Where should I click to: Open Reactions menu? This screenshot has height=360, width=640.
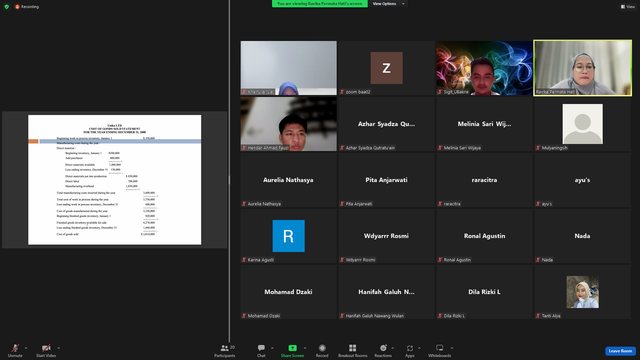click(x=383, y=351)
